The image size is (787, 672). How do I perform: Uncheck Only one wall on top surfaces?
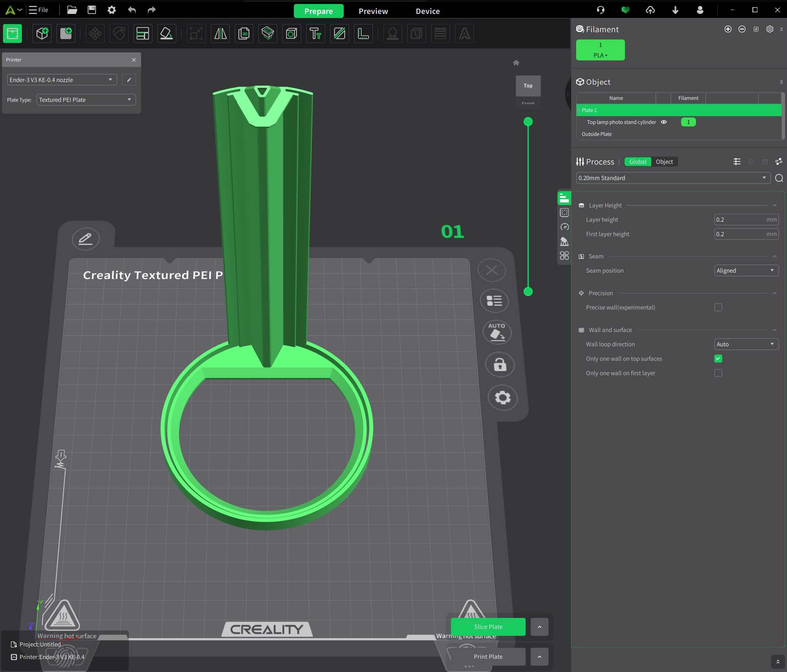718,359
